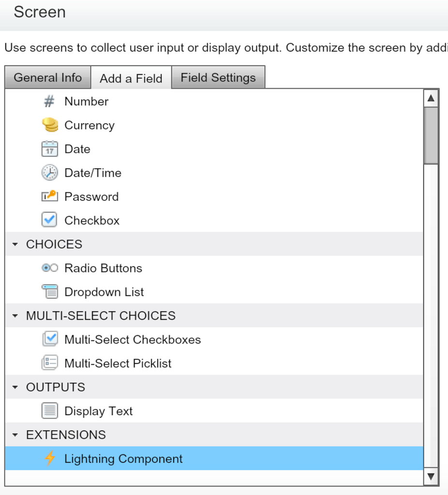Click the scrollbar up arrow
Image resolution: width=448 pixels, height=495 pixels.
pos(431,99)
